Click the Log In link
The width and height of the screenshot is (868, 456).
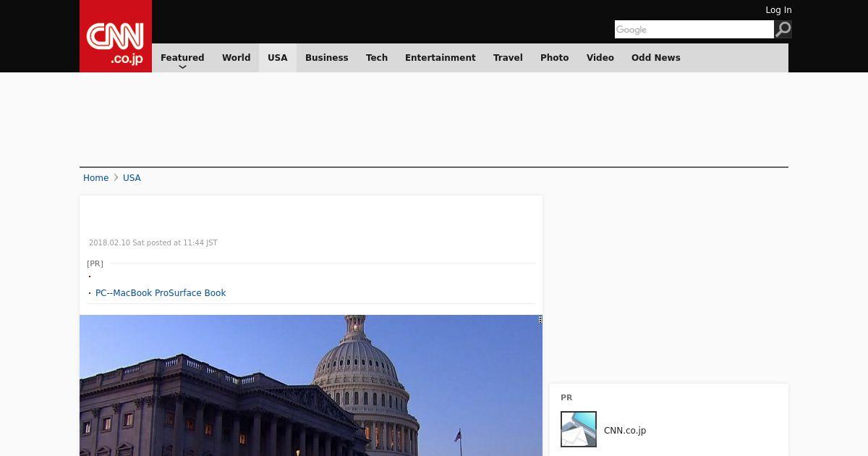[778, 10]
